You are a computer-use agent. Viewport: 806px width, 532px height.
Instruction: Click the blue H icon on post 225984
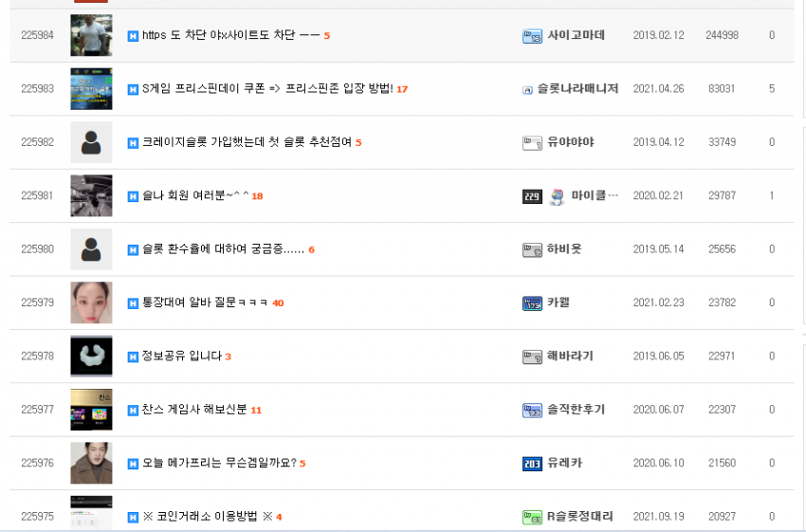(x=133, y=36)
